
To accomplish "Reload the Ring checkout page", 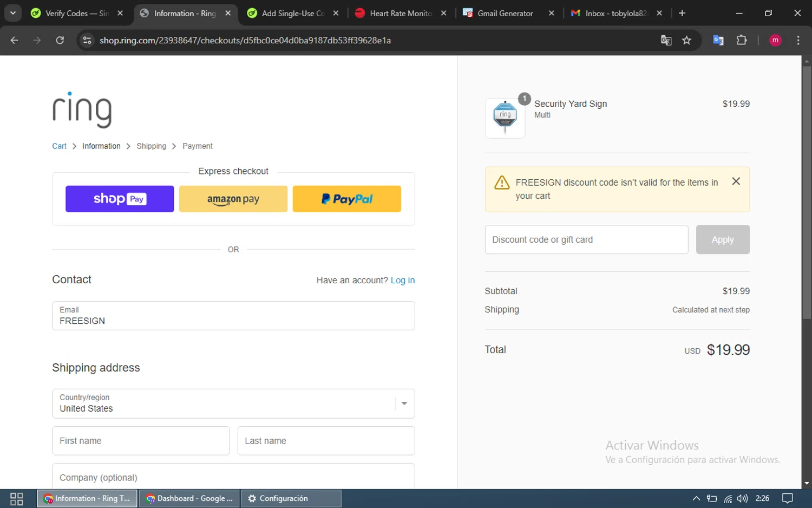I will [60, 40].
